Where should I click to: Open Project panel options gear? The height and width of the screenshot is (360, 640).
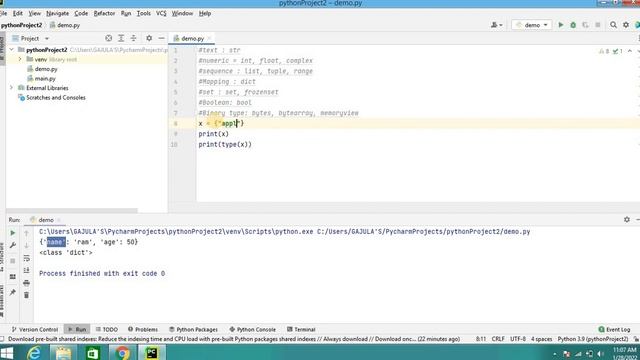click(149, 38)
